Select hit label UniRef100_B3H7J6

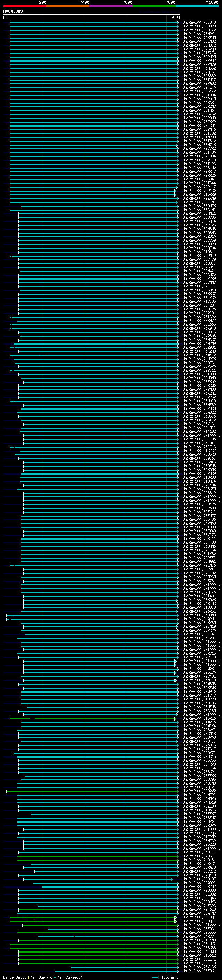click(199, 145)
